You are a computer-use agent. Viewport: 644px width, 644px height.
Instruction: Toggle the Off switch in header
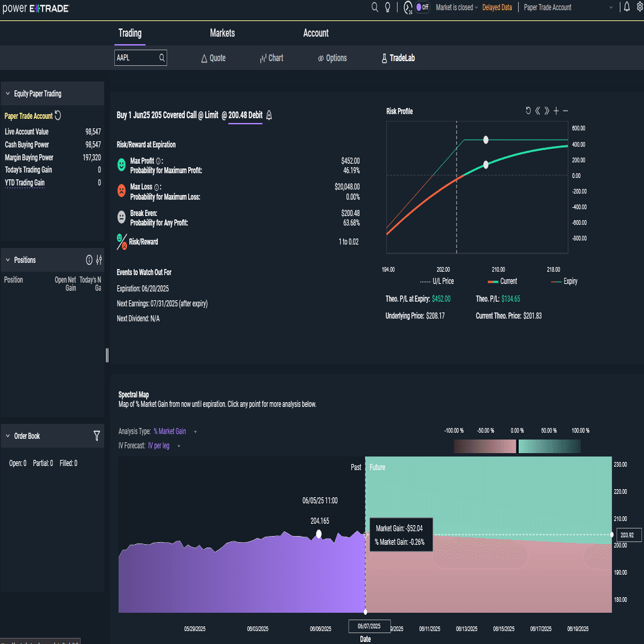(423, 7)
